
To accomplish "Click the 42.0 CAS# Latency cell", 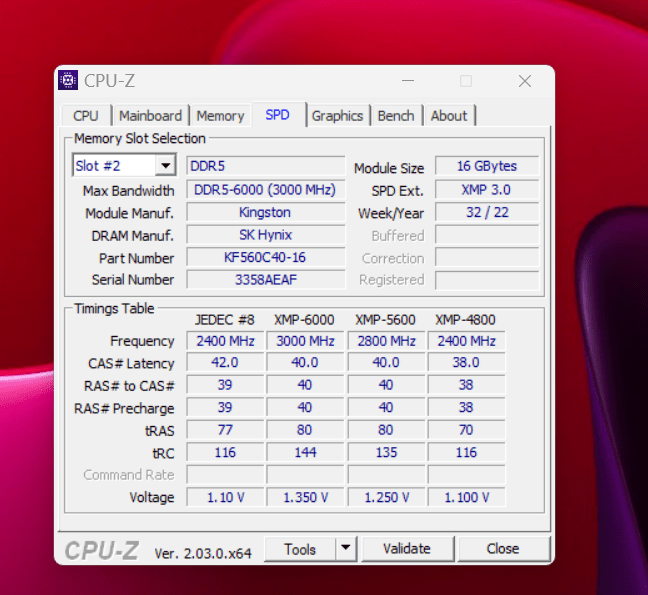I will click(225, 362).
